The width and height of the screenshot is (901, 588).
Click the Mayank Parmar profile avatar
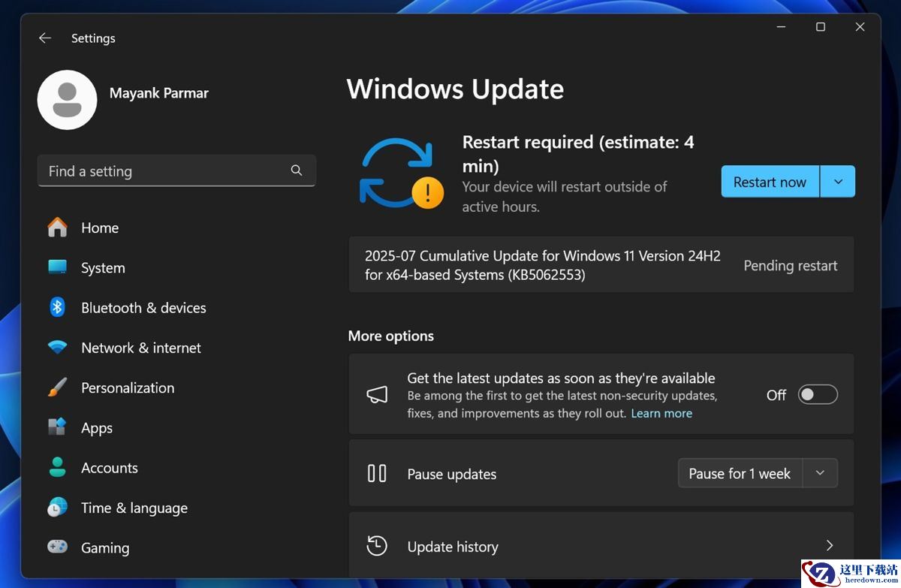click(67, 100)
